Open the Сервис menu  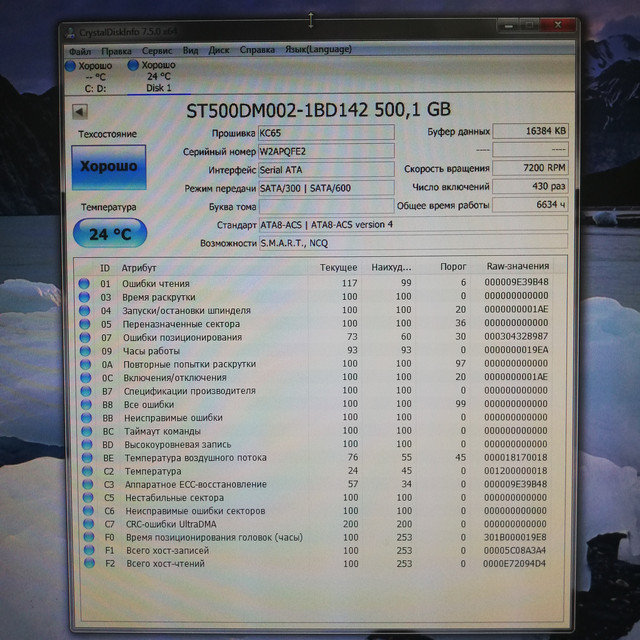(156, 49)
